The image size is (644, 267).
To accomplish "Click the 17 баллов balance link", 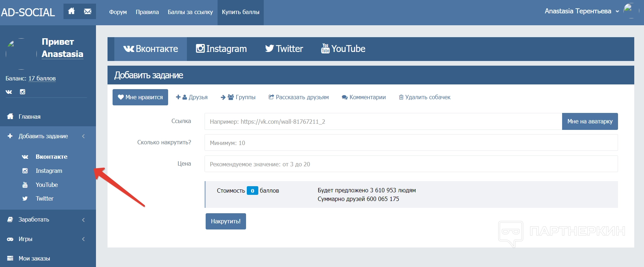I will [42, 78].
